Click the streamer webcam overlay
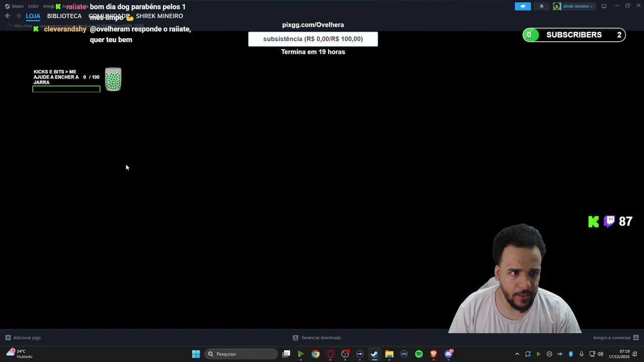Viewport: 644px width, 362px height. 515,278
